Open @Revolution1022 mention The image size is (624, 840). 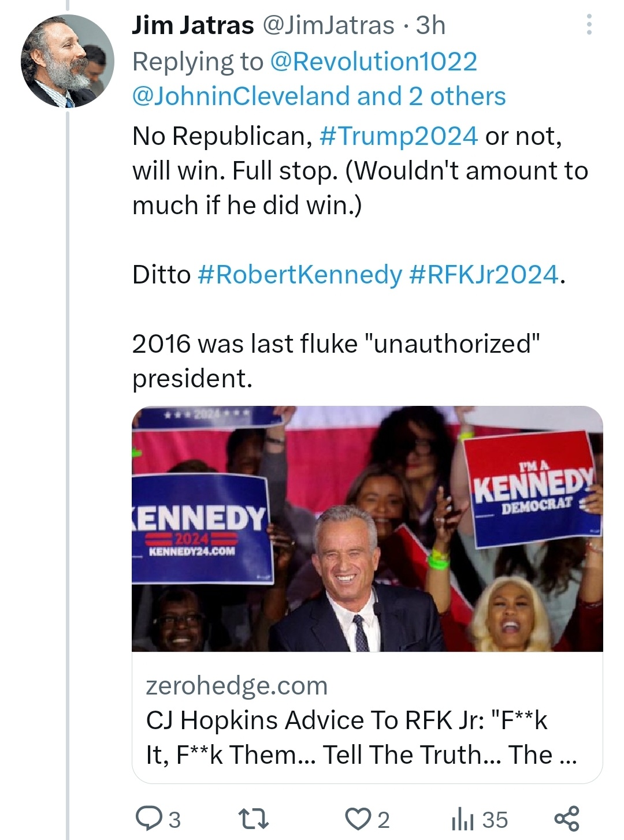point(374,62)
